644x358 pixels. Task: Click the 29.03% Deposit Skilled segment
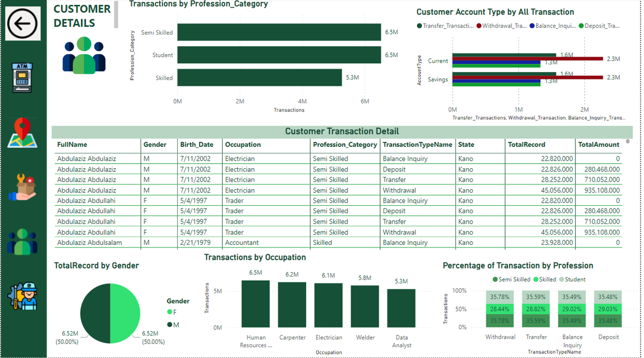(x=608, y=309)
